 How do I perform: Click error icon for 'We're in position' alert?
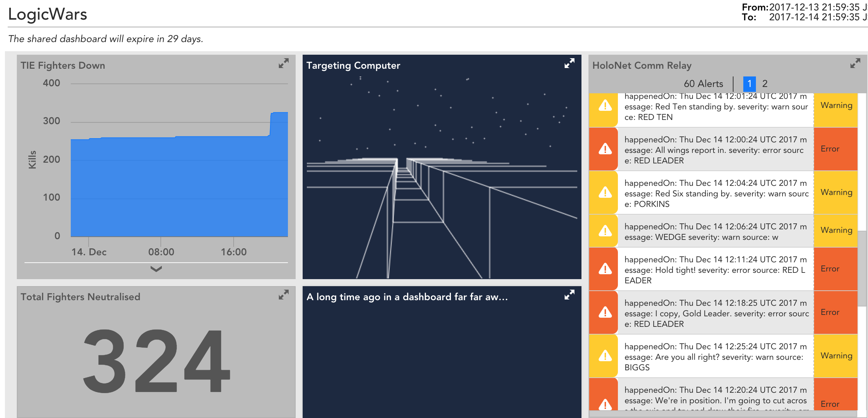tap(605, 404)
